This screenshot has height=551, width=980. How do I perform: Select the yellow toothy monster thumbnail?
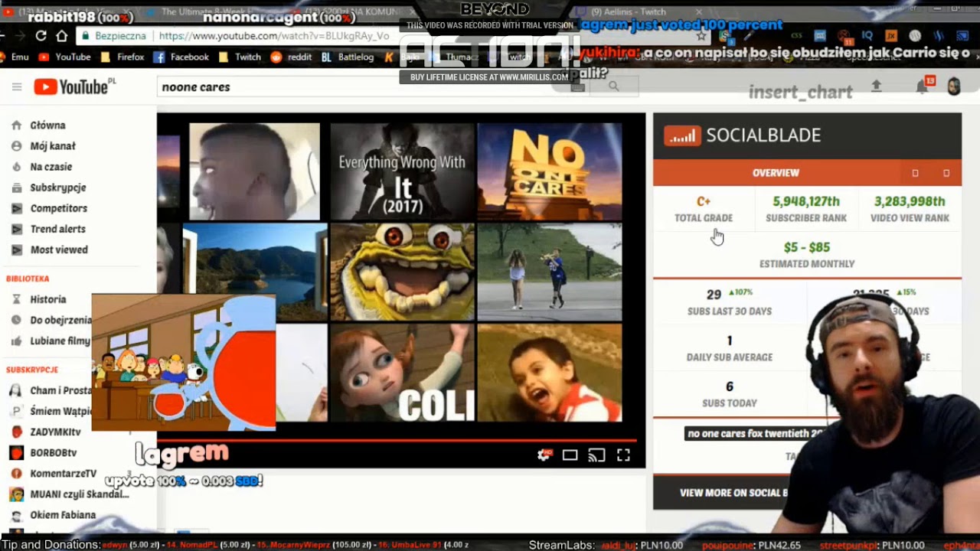tap(402, 272)
